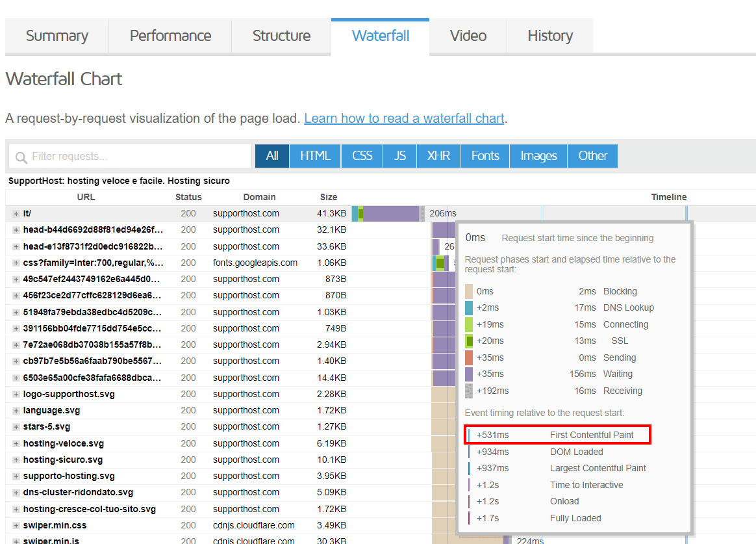This screenshot has height=544, width=756.
Task: Click the plus icon beside language.svg
Action: [16, 411]
